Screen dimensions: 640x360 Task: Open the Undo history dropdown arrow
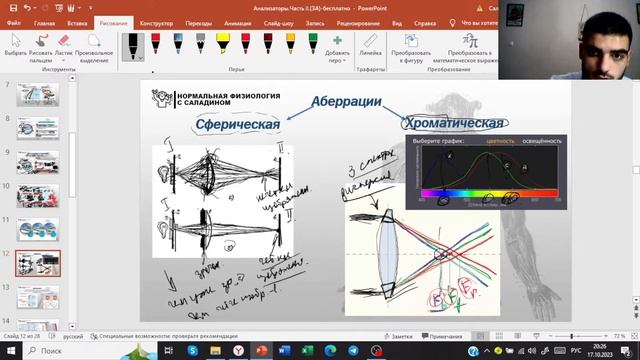coord(35,8)
